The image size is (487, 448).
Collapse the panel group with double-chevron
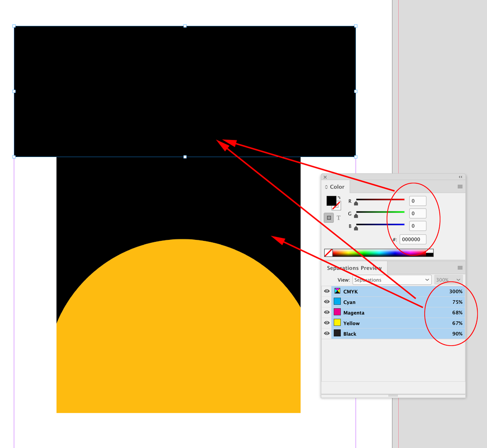point(460,176)
